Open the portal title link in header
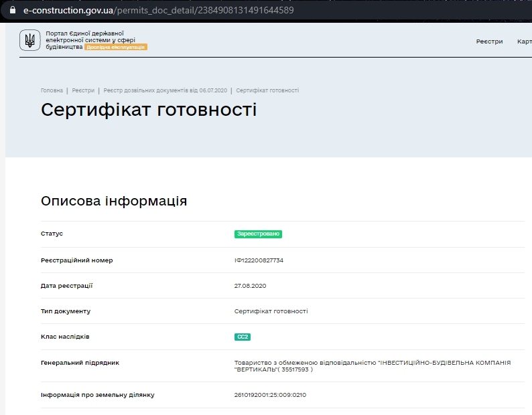Screen dimensions: 532x415 (90, 40)
